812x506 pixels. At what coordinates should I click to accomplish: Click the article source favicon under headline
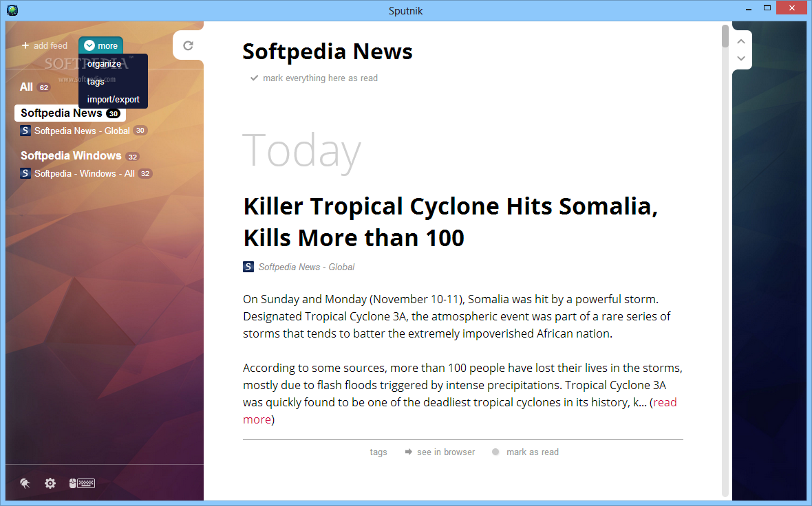tap(248, 267)
